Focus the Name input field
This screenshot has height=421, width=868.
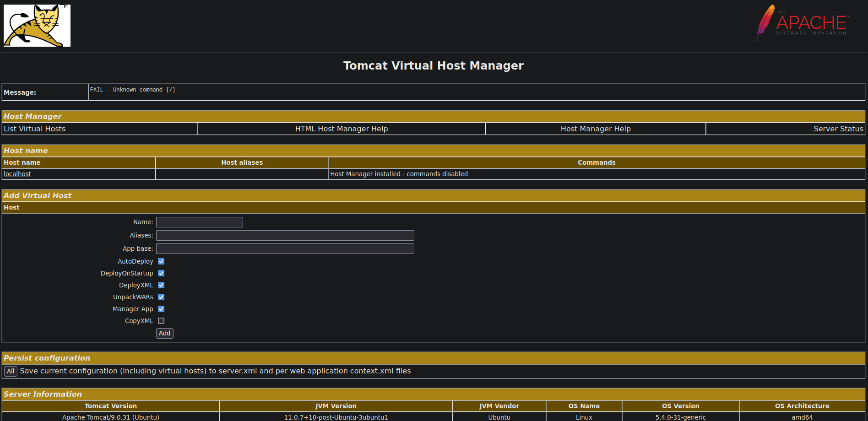point(200,222)
